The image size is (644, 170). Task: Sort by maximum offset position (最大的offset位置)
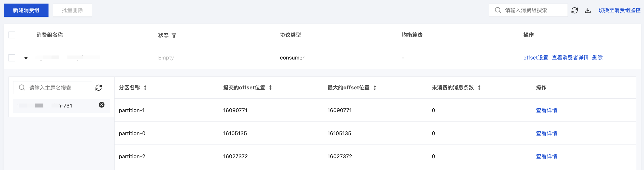[375, 88]
